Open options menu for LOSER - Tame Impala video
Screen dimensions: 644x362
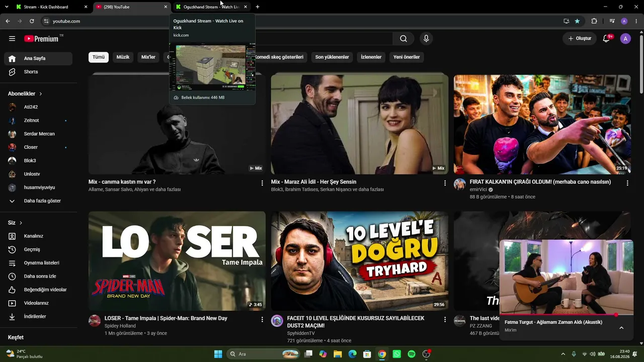coord(262,319)
